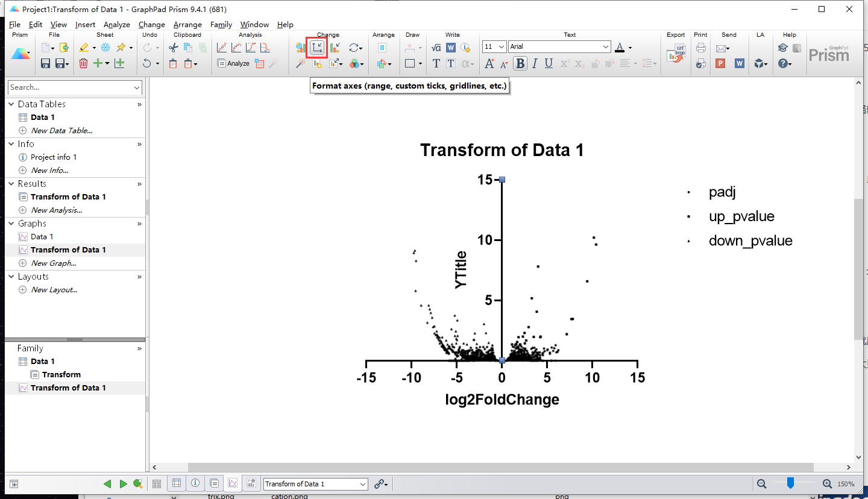Open the Analyze menu in menu bar
Screen dimensions: 868x499
(116, 25)
